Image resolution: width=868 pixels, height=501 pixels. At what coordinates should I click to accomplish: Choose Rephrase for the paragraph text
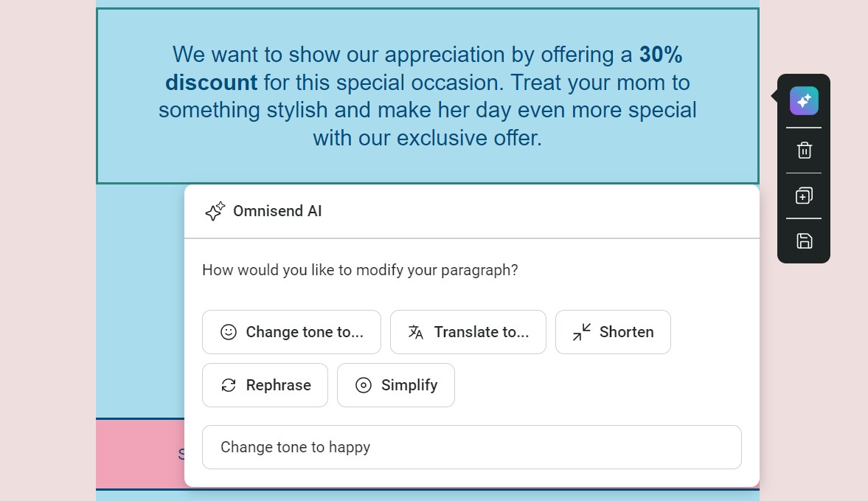click(265, 384)
